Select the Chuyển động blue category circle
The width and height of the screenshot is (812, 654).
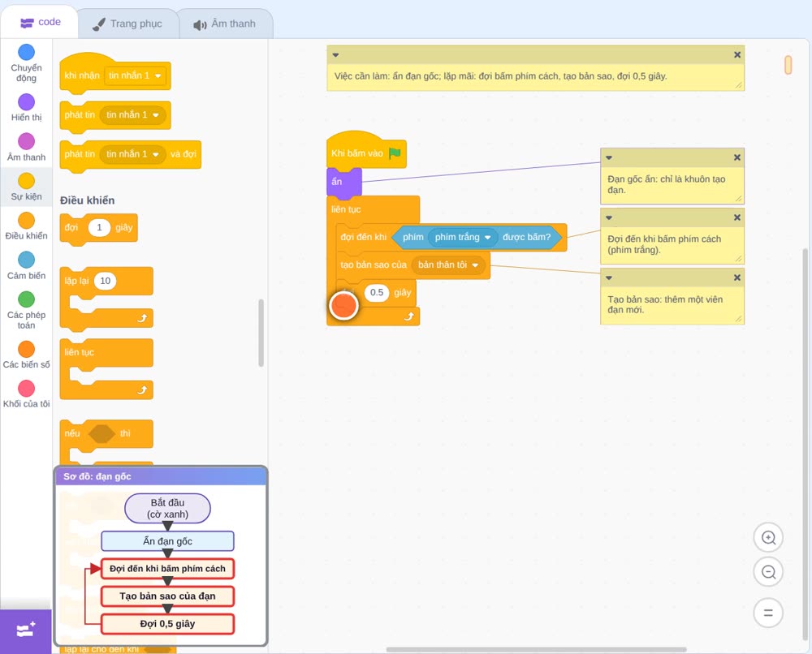27,52
